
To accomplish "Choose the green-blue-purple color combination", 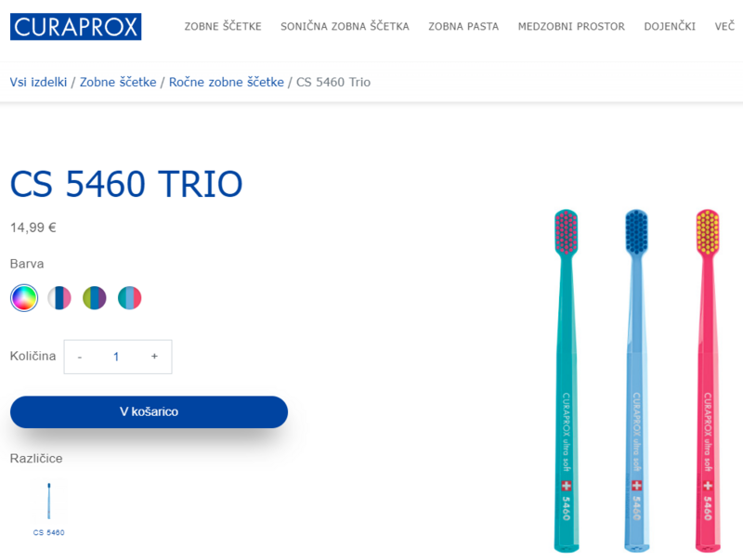I will [95, 298].
